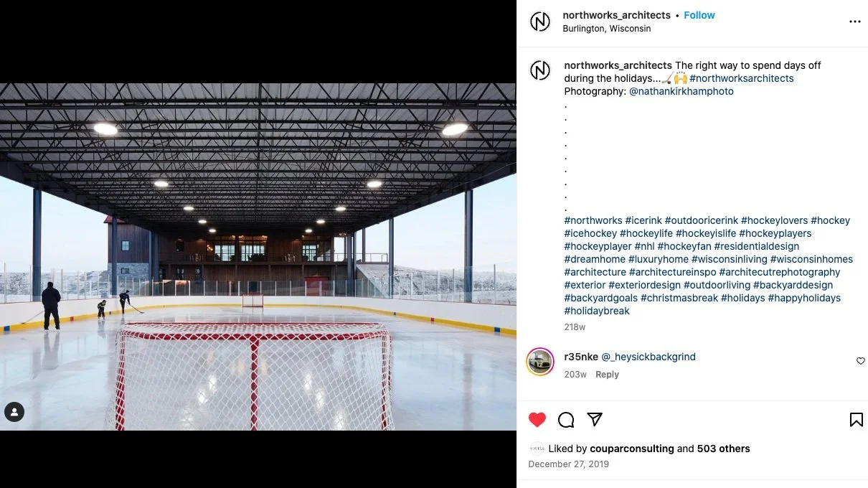Open @_heysickbackgrind mention
868x488 pixels.
pos(648,357)
